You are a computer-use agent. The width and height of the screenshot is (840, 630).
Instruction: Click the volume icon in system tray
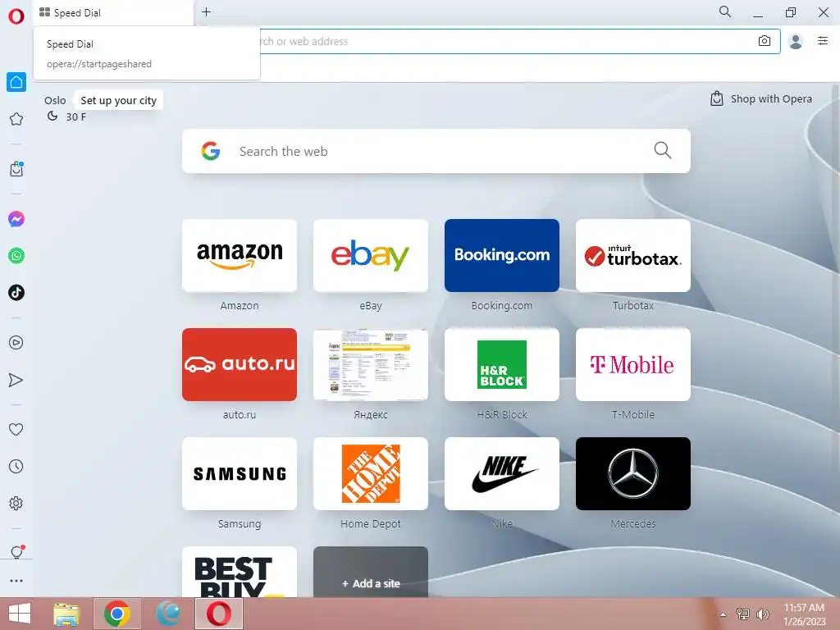[762, 614]
